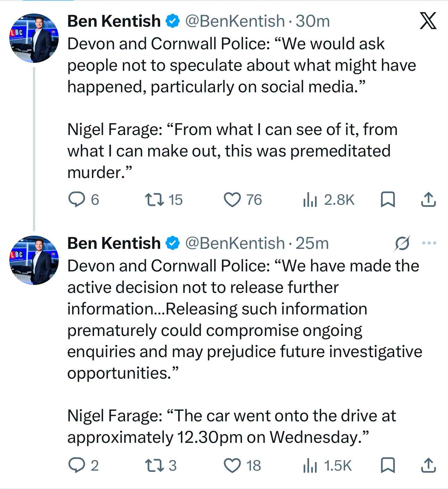448x489 pixels.
Task: Bookmark the second Ben Kentish tweet
Action: tap(388, 465)
